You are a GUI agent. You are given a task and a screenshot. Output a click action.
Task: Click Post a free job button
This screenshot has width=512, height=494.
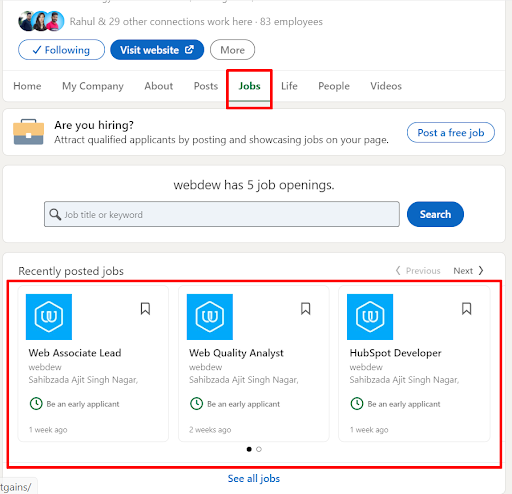[x=451, y=133]
